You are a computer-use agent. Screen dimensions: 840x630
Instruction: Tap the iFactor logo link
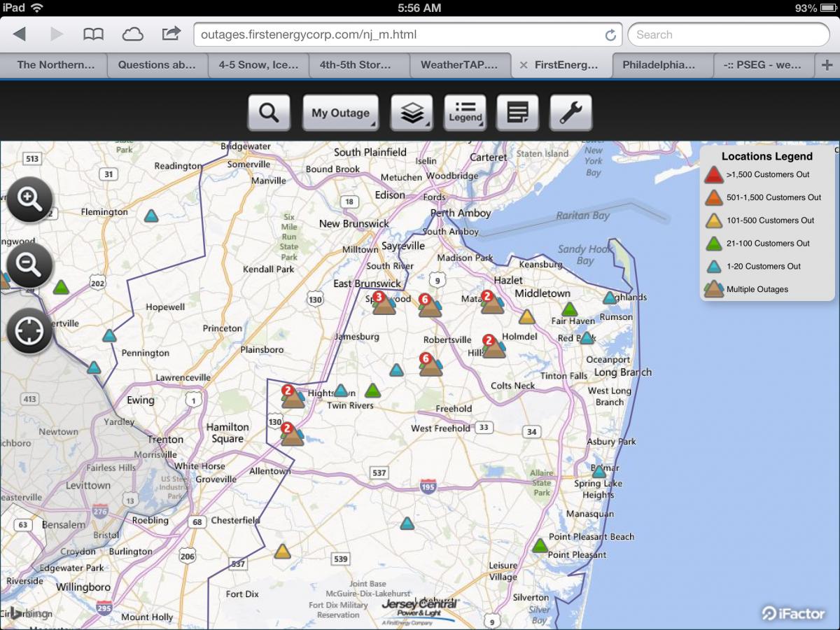point(793,613)
